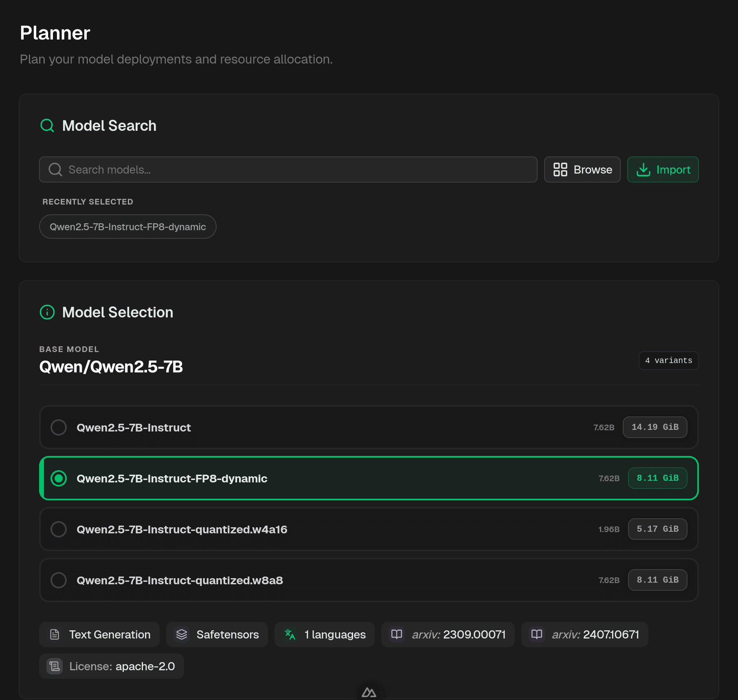This screenshot has width=738, height=700.
Task: Click the Browse grid icon
Action: [560, 169]
